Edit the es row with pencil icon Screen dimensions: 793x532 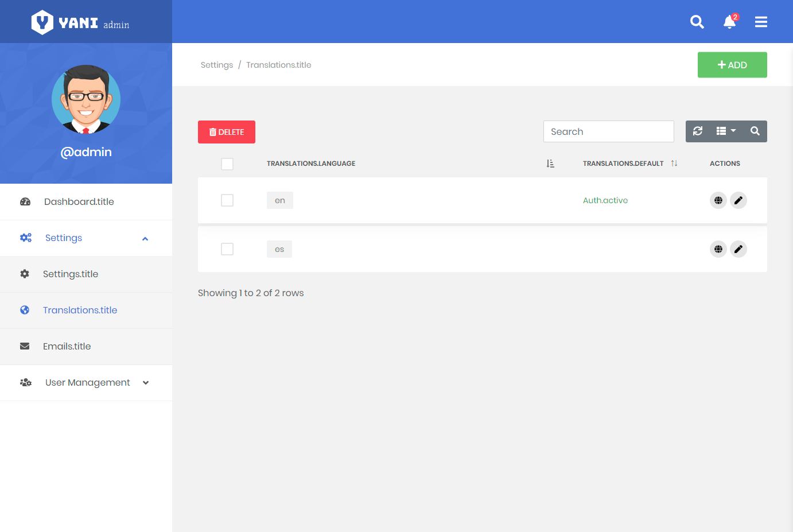(738, 249)
